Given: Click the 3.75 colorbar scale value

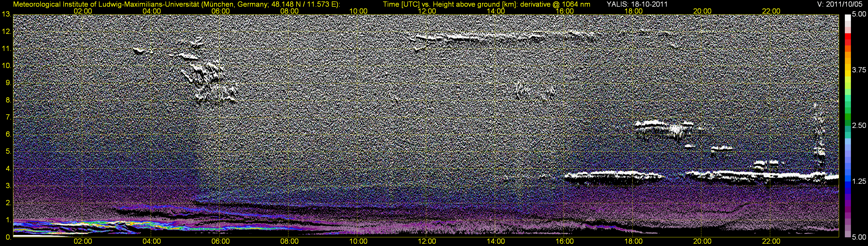Looking at the screenshot, I should (x=859, y=70).
